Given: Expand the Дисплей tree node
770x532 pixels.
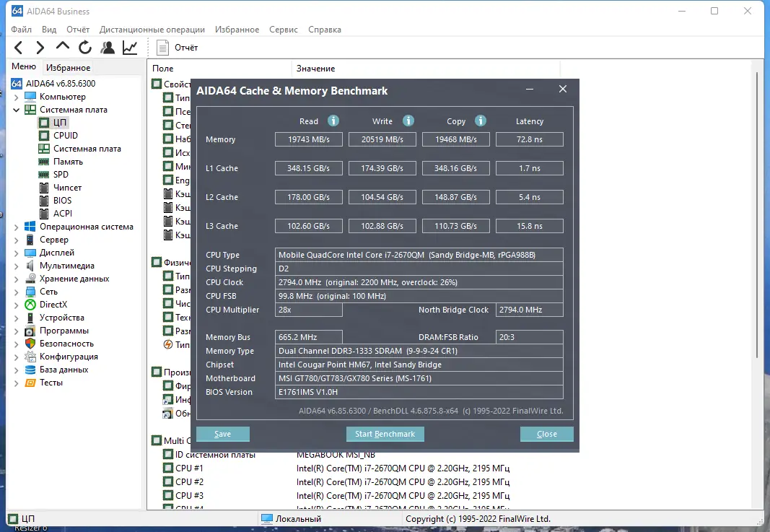Looking at the screenshot, I should coord(16,253).
